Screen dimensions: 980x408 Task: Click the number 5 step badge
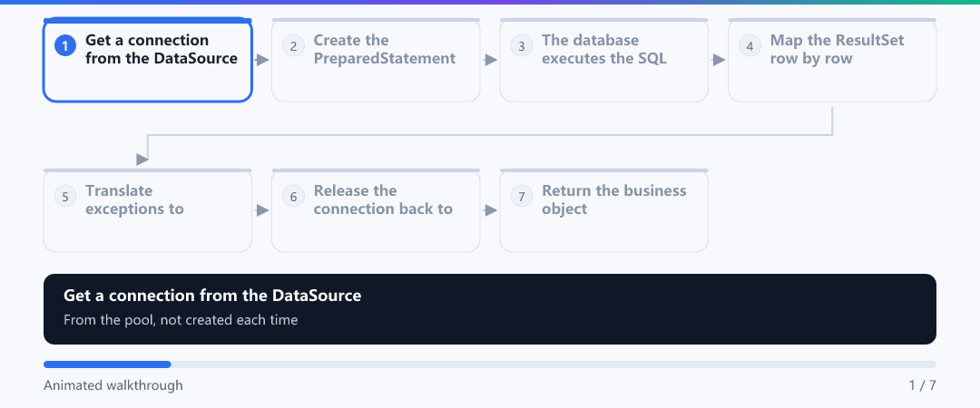pos(65,196)
